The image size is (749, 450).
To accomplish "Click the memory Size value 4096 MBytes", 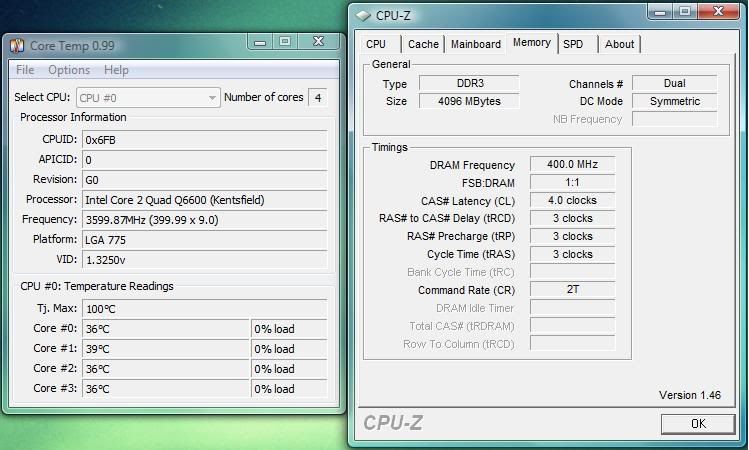I will coord(469,101).
